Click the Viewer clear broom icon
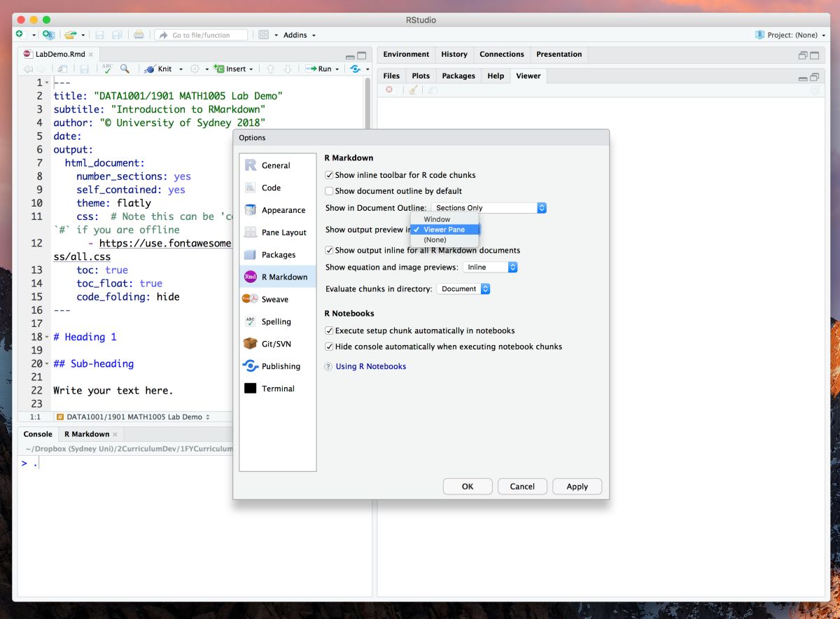The width and height of the screenshot is (840, 619). [414, 90]
